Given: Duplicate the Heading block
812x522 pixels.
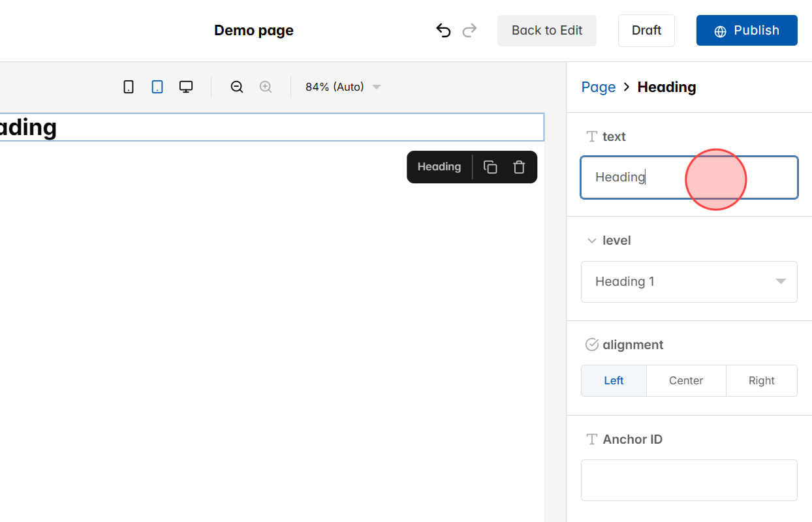Looking at the screenshot, I should pyautogui.click(x=490, y=167).
